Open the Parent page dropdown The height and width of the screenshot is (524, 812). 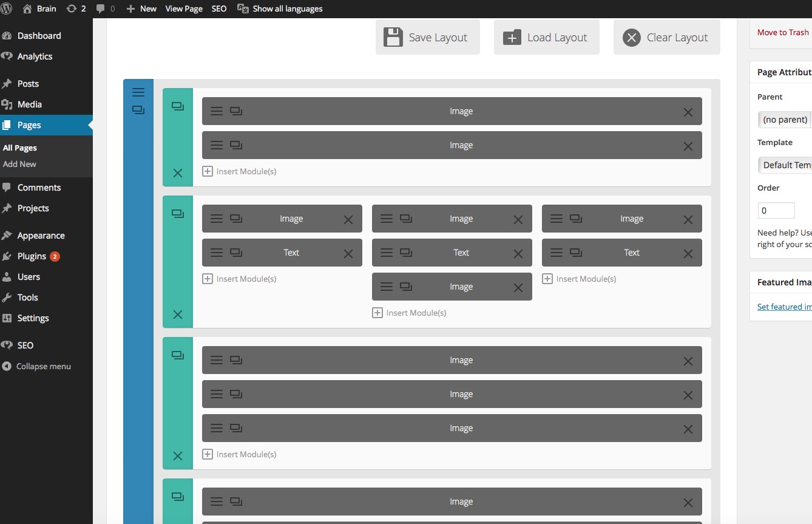point(785,120)
